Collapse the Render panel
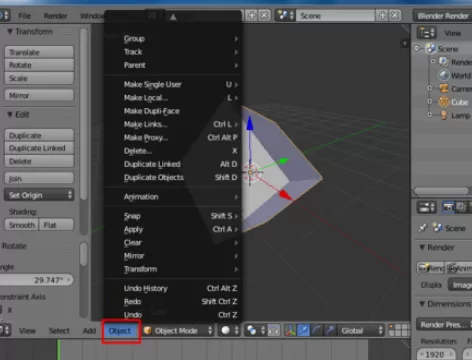 point(422,247)
